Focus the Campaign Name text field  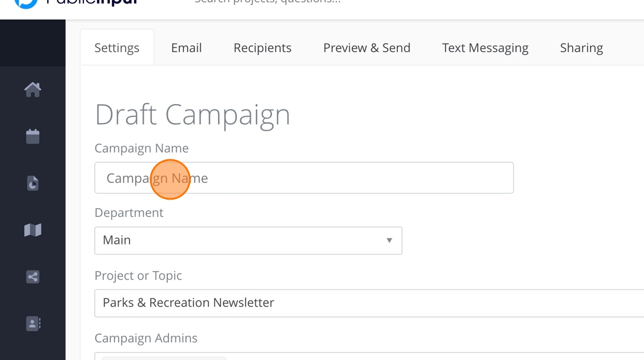click(304, 178)
